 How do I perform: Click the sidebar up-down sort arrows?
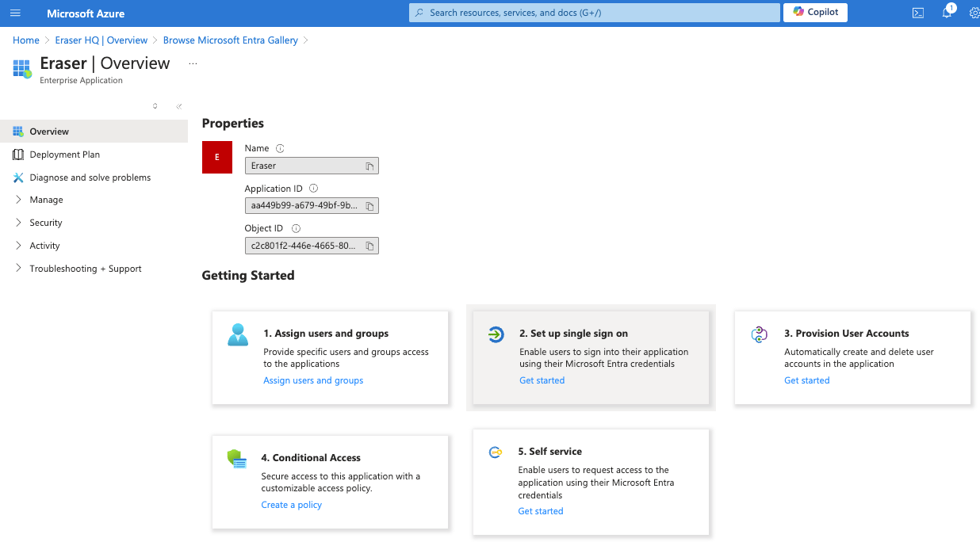point(155,106)
